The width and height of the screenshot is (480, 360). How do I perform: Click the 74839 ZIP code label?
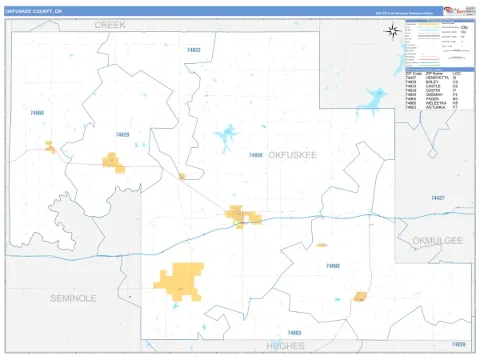(x=458, y=344)
